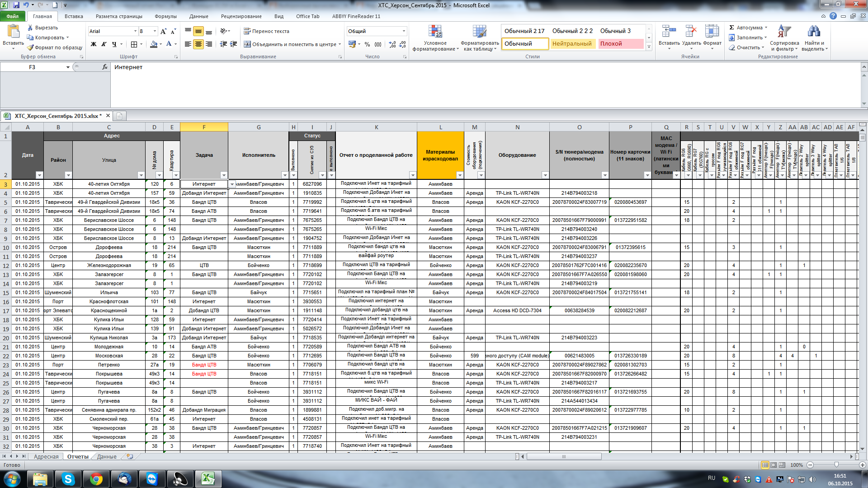Open the Автосумма dropdown arrow
This screenshot has height=488, width=868.
coord(766,28)
